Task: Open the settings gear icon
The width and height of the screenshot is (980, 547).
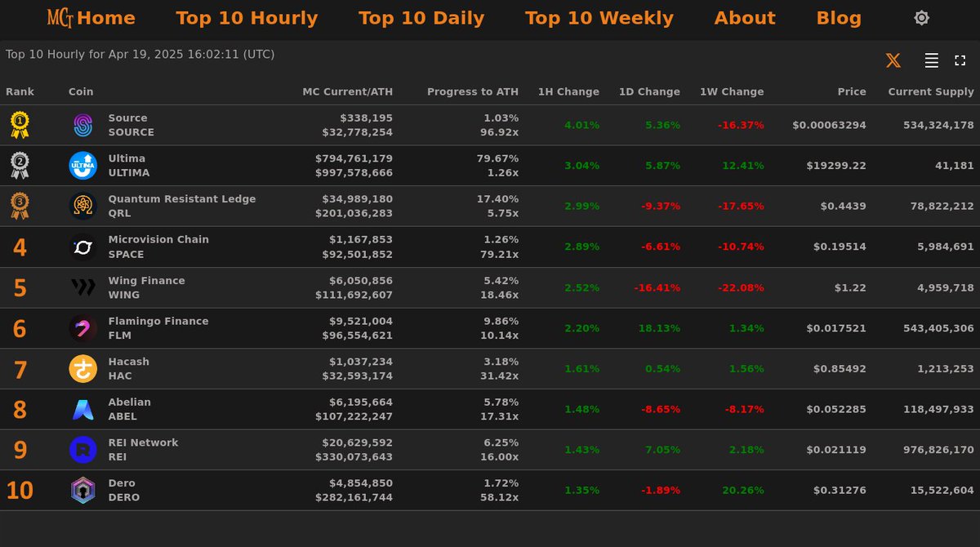Action: [x=921, y=18]
